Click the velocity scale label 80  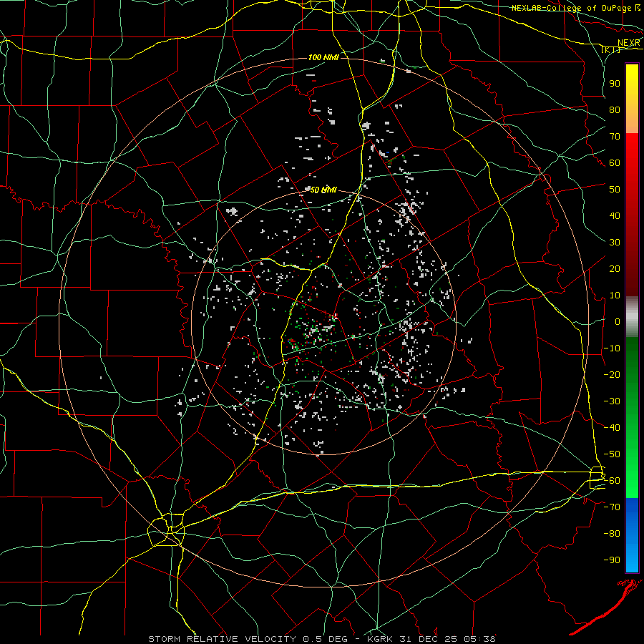click(x=615, y=110)
